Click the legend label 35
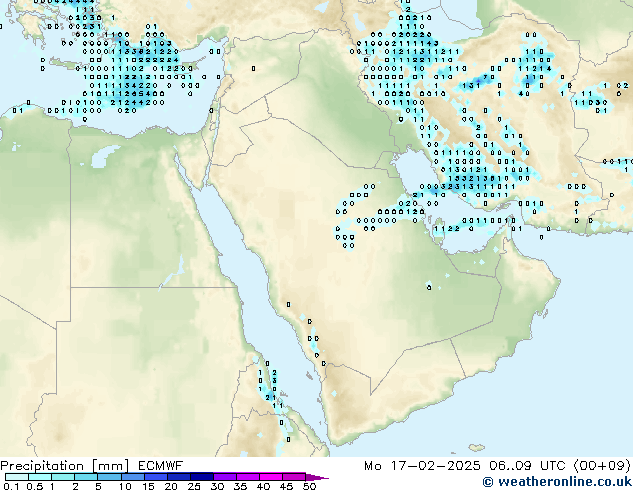This screenshot has width=634, height=490. click(240, 486)
